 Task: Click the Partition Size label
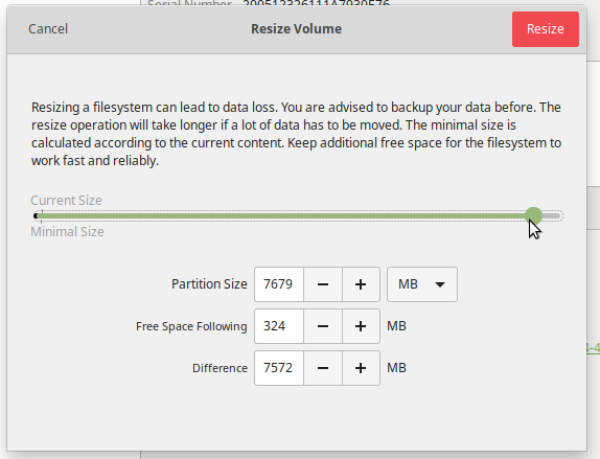pos(208,285)
